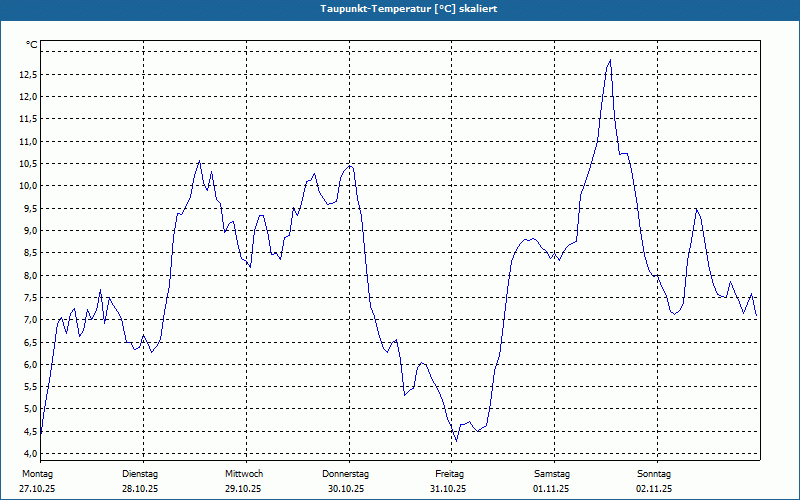Image resolution: width=800 pixels, height=500 pixels.
Task: Select the 4,5 y-axis value
Action: 30,431
